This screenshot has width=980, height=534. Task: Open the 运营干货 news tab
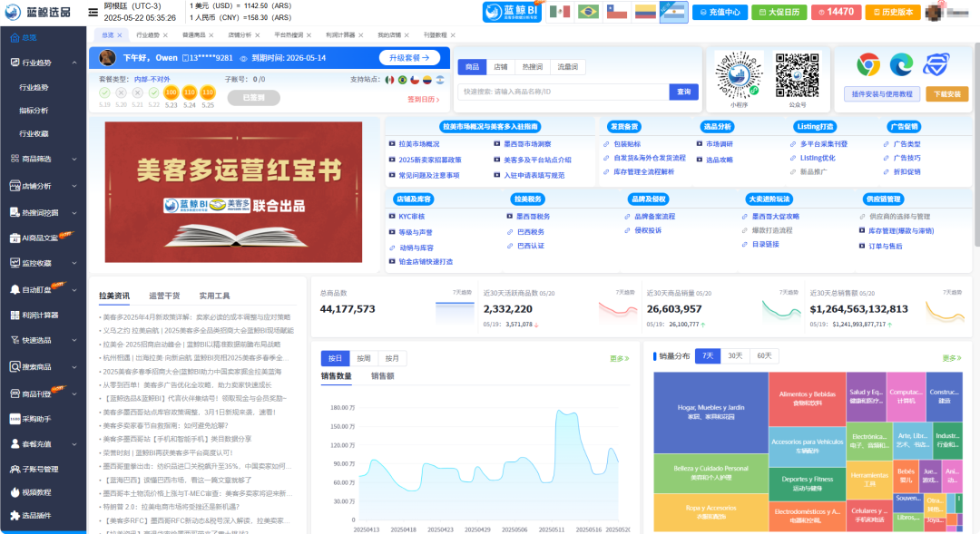coord(164,296)
